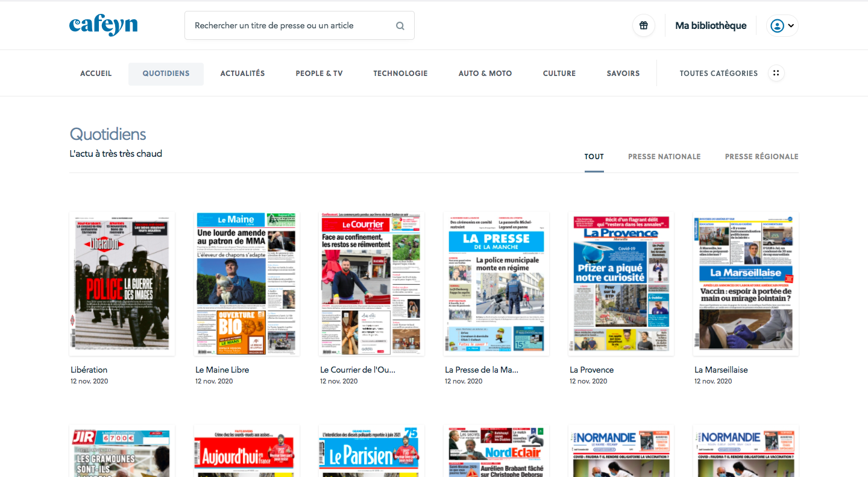Click the Quotidiens page heading
The height and width of the screenshot is (477, 868).
[x=108, y=134]
